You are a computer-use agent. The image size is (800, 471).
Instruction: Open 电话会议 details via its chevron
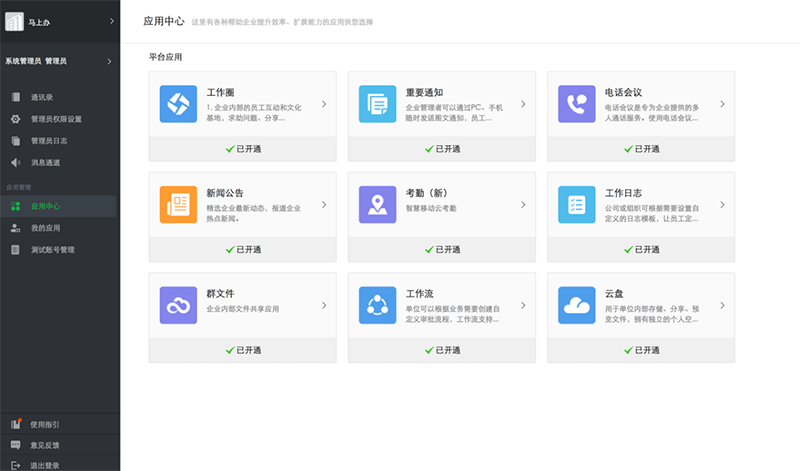point(722,104)
